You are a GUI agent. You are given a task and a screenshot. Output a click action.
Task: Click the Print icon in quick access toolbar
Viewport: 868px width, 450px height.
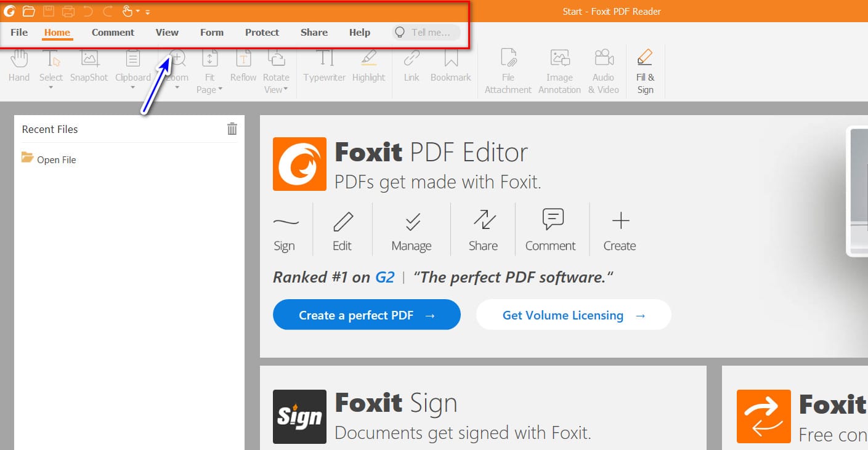68,11
